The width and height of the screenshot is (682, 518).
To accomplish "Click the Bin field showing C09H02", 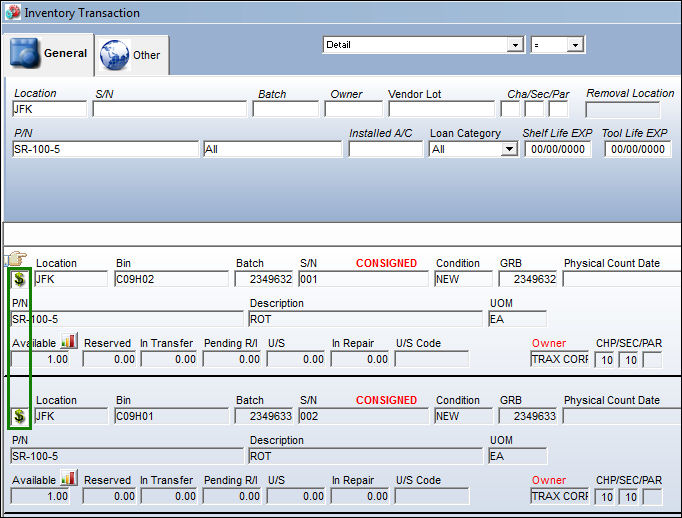I will (171, 279).
